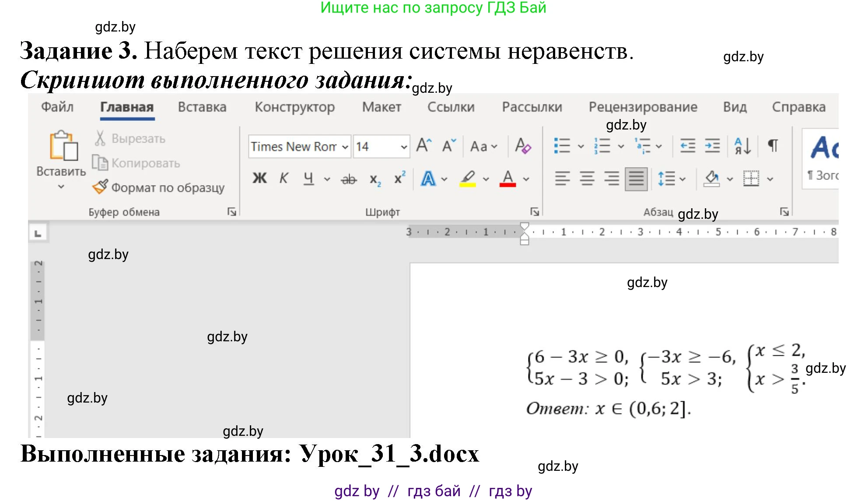Apply numbered list
This screenshot has height=501, width=868.
(x=602, y=146)
